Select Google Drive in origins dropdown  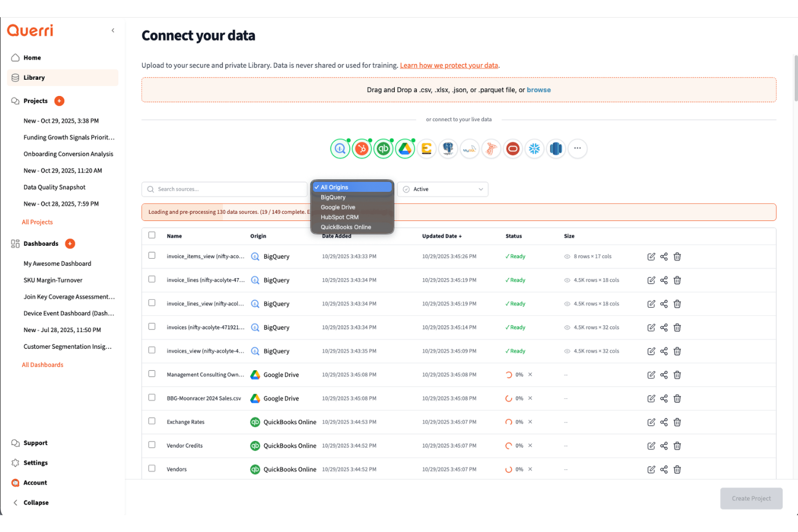[353, 207]
